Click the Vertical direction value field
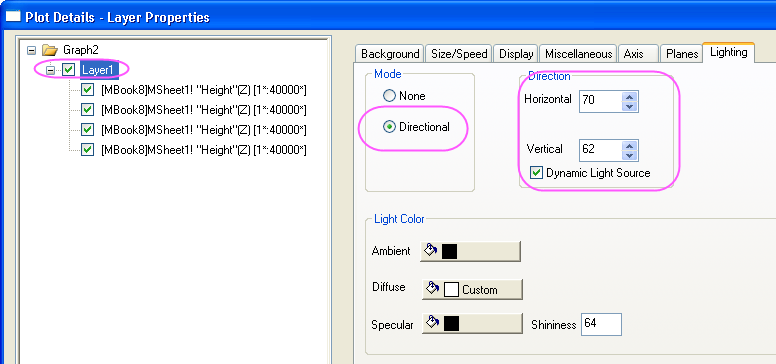The height and width of the screenshot is (364, 776). pos(600,149)
